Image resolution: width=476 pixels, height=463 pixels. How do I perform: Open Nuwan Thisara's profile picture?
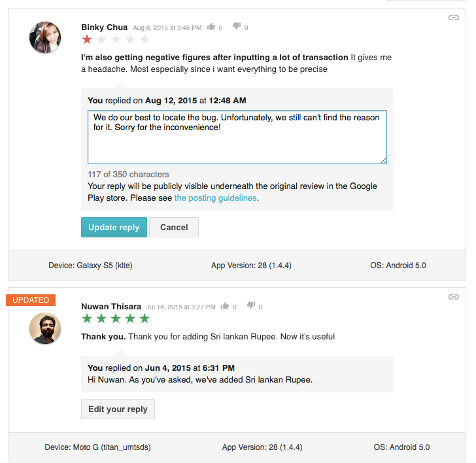tap(45, 328)
